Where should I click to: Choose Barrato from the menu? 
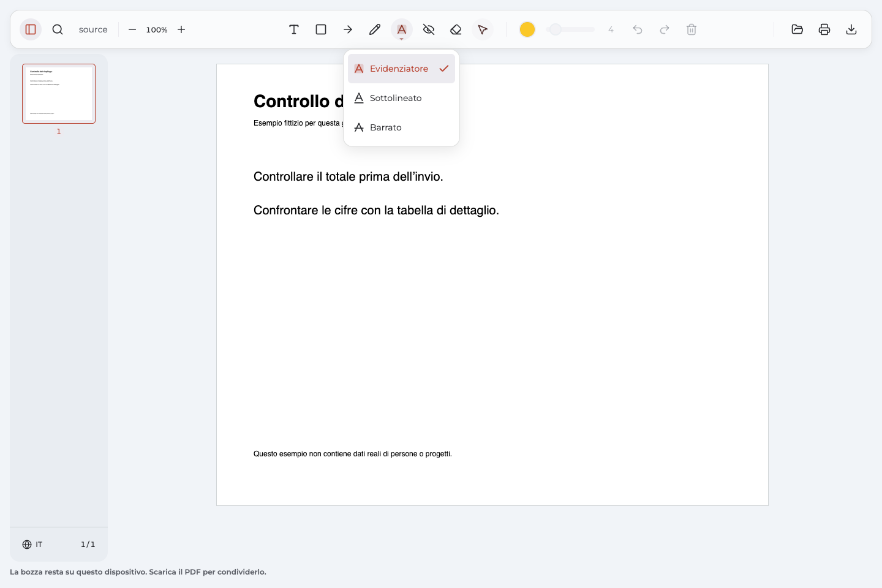(x=401, y=127)
